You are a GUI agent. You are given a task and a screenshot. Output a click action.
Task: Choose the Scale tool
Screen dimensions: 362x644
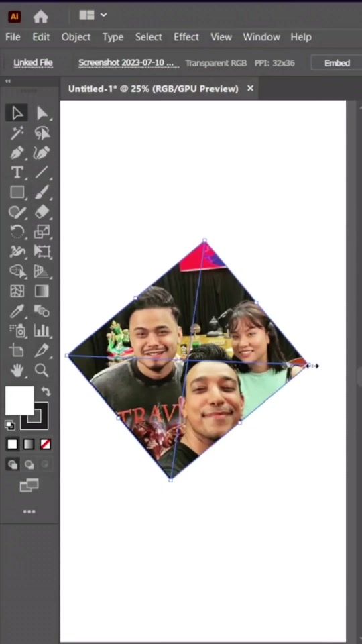tap(42, 231)
